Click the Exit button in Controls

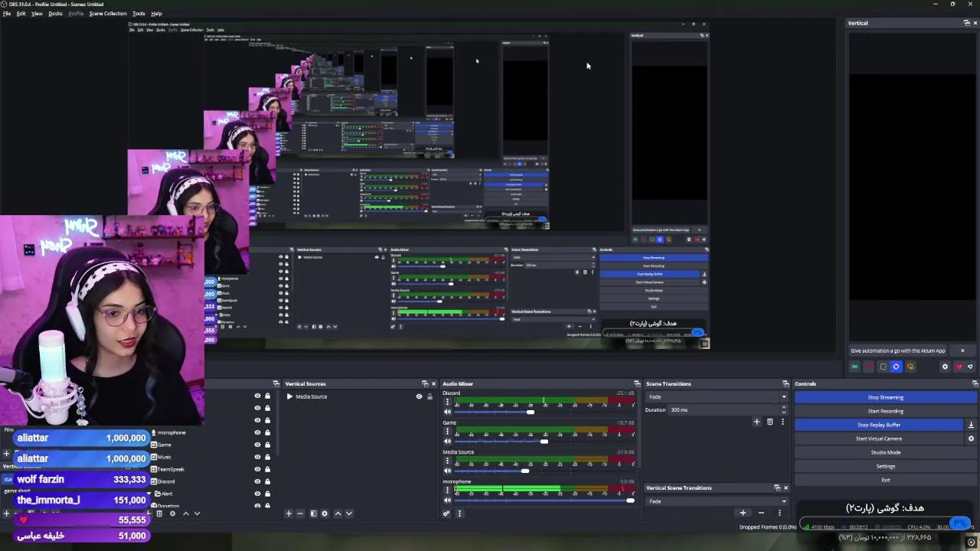tap(885, 480)
